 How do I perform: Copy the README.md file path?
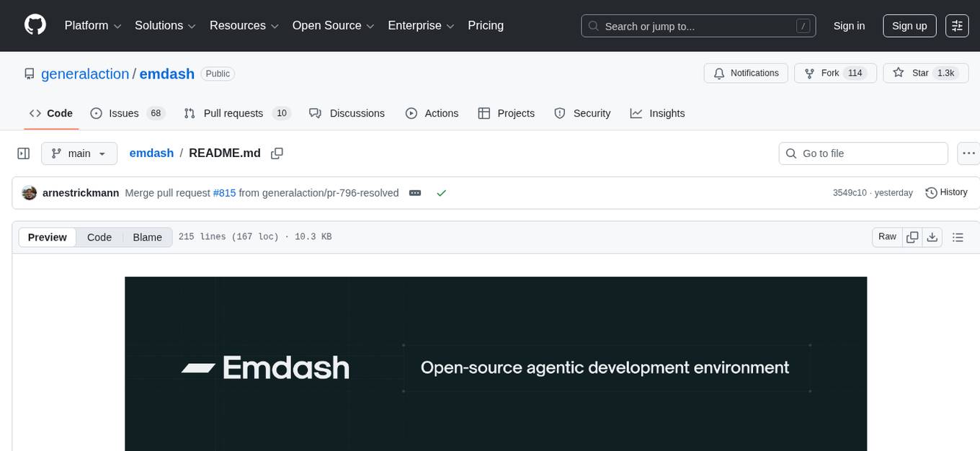click(x=277, y=153)
